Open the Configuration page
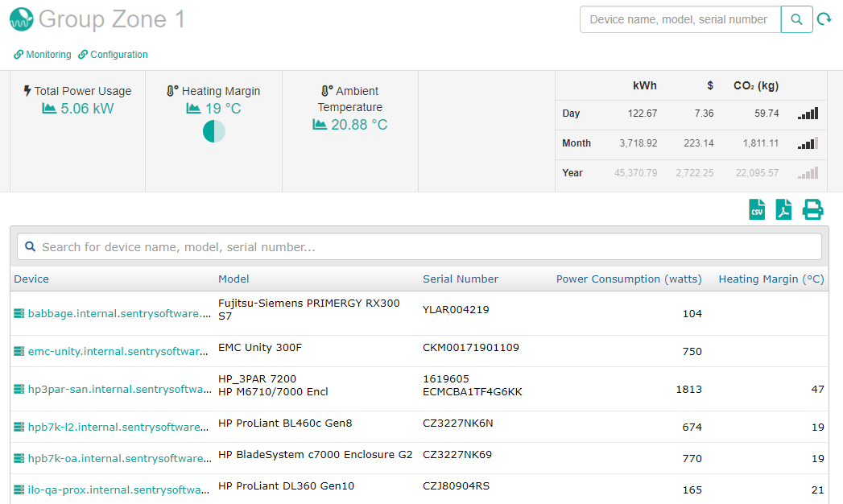This screenshot has height=504, width=843. 113,54
